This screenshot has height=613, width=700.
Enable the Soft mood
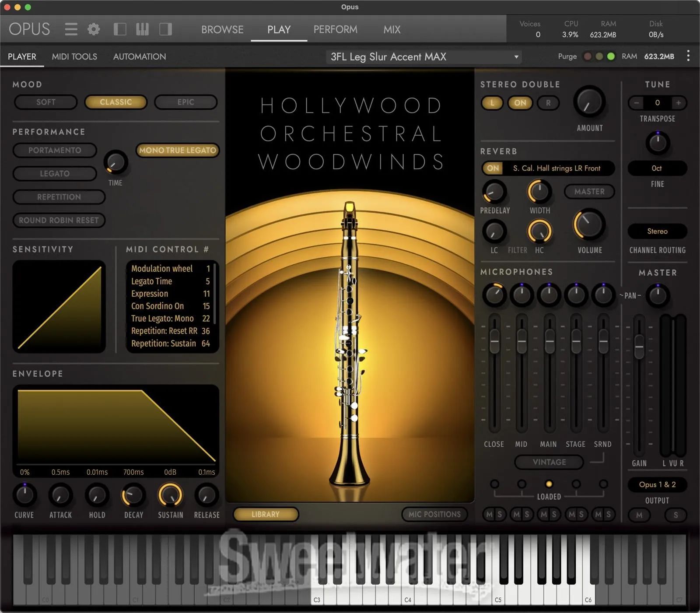click(x=46, y=102)
